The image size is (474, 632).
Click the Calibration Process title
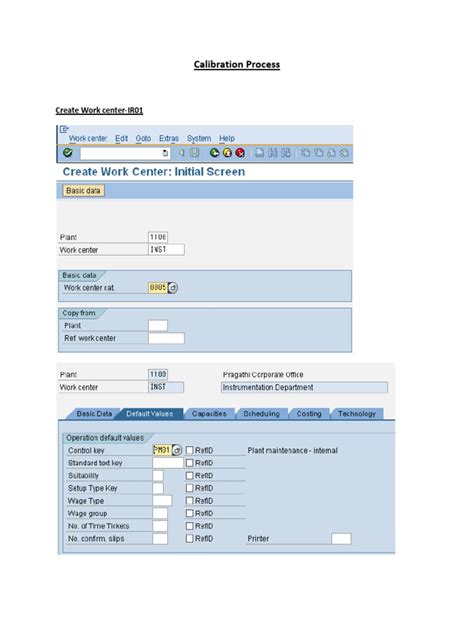[237, 64]
